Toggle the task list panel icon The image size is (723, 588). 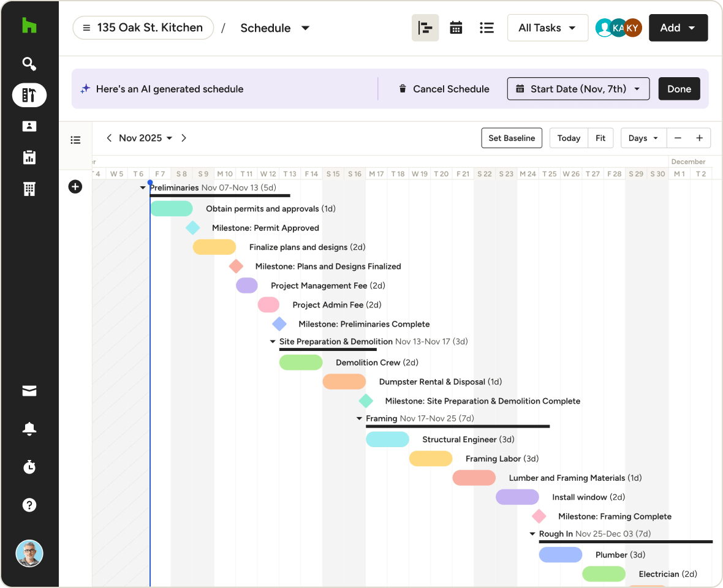click(x=75, y=140)
